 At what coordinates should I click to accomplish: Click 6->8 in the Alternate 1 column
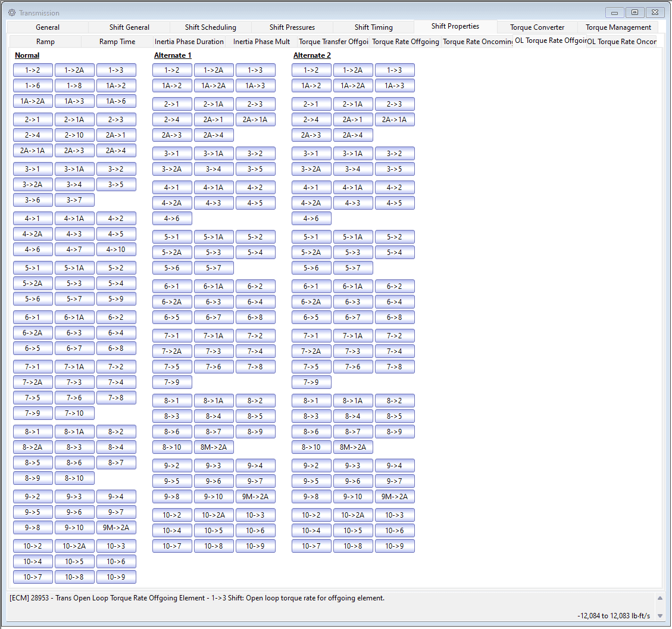tap(255, 317)
